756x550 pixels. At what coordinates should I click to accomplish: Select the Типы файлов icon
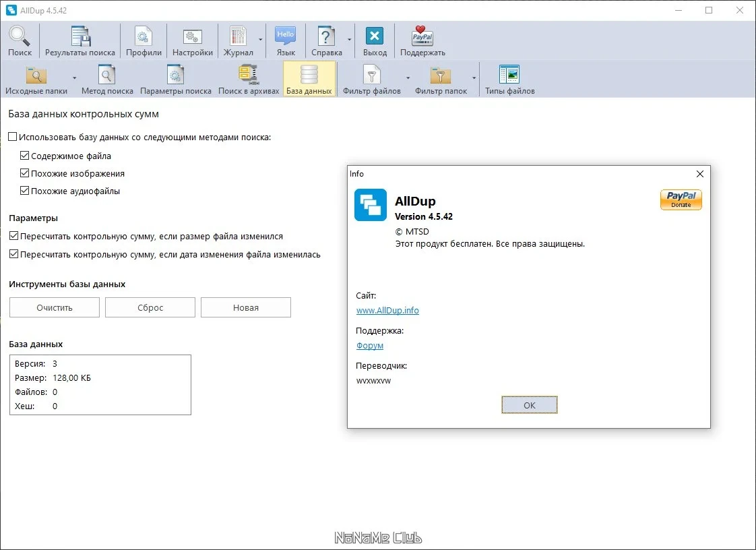509,75
